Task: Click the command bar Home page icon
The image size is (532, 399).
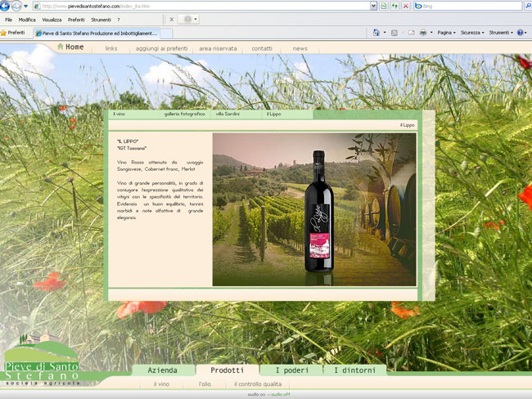Action: (376, 33)
